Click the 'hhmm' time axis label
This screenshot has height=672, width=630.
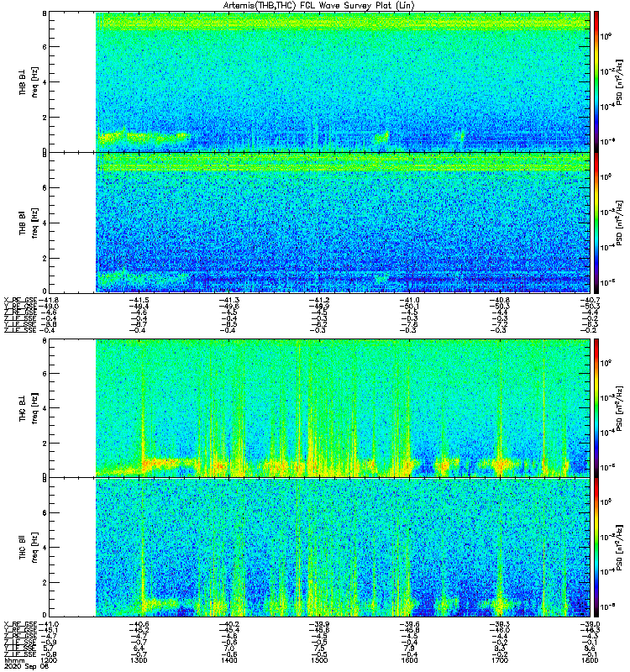(x=13, y=660)
